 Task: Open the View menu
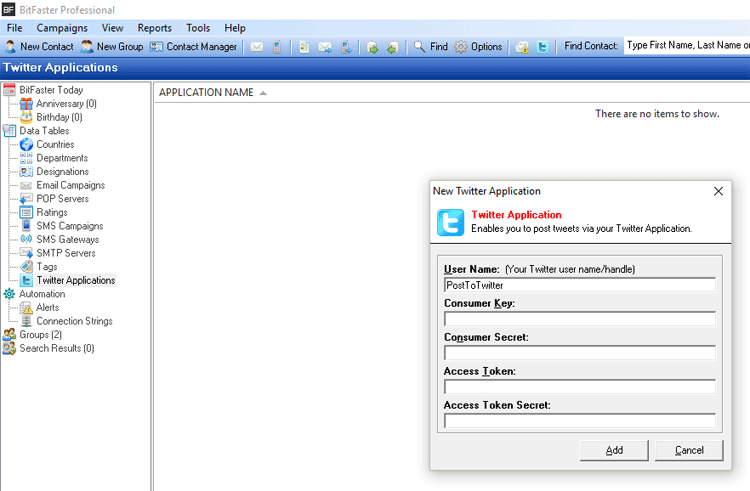[x=112, y=28]
